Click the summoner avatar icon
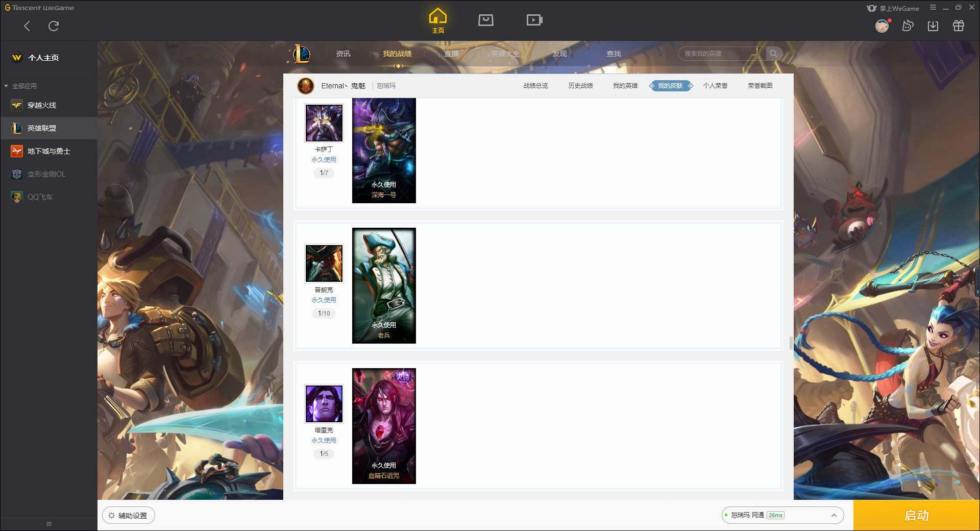Screen dimensions: 980x531 tap(306, 86)
